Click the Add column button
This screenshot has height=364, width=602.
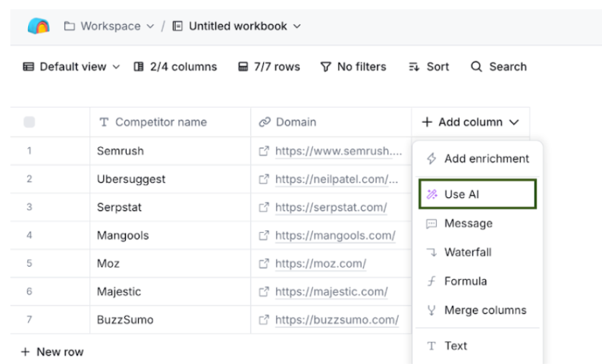[470, 122]
